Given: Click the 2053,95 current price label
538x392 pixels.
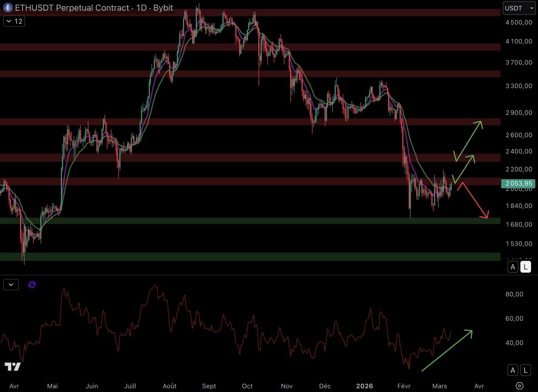Looking at the screenshot, I should click(x=518, y=184).
